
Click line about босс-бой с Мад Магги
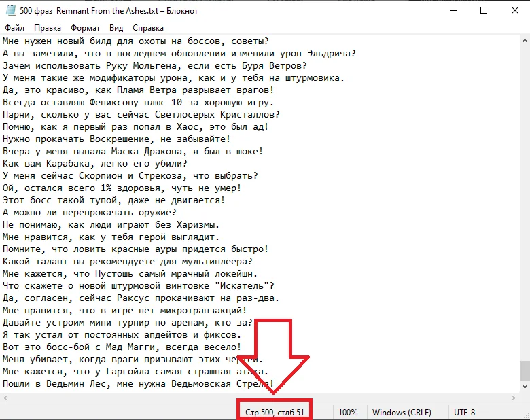pyautogui.click(x=122, y=347)
